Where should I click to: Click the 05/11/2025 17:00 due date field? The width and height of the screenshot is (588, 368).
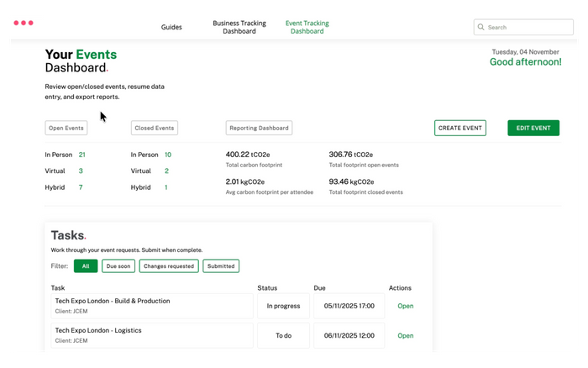coord(349,306)
